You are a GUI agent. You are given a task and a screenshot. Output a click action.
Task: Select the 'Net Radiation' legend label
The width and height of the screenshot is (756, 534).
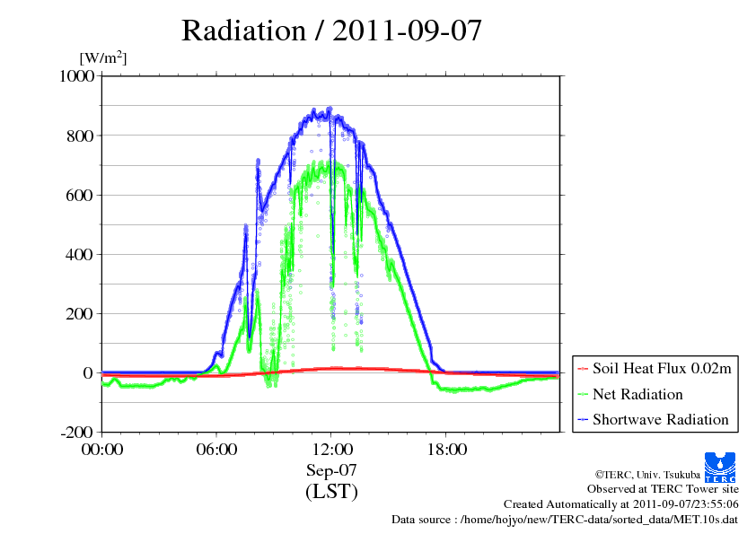tap(637, 394)
